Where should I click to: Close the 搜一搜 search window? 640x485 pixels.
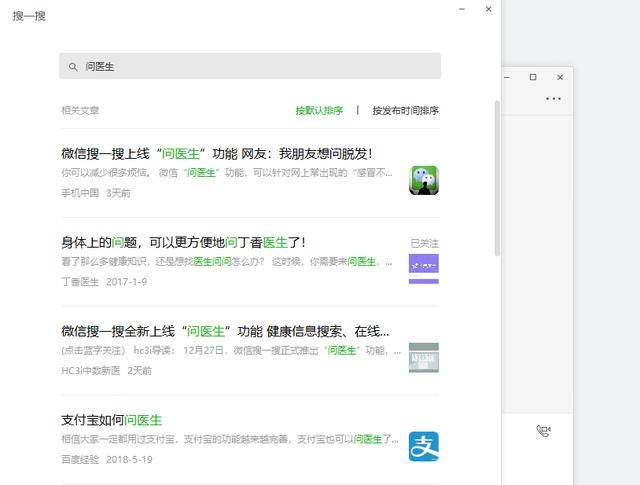point(488,9)
